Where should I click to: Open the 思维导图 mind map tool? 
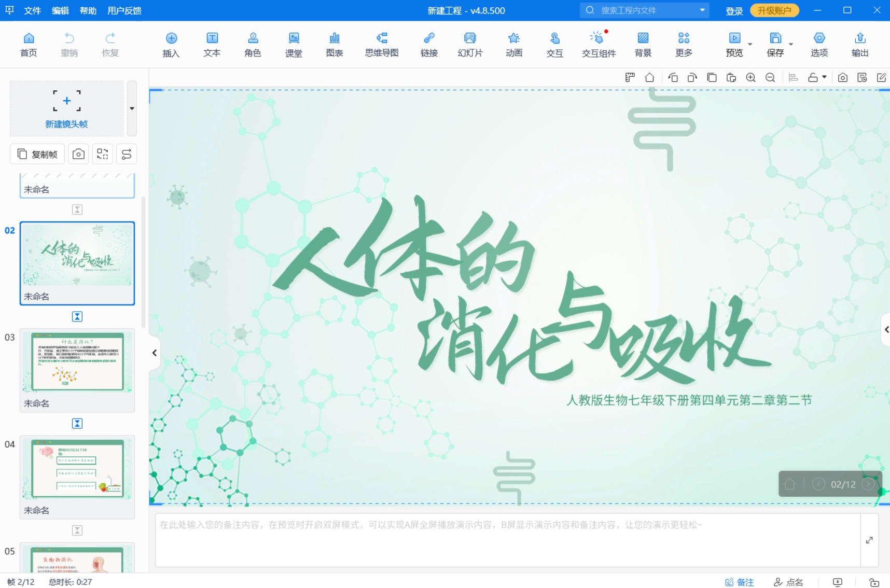(x=382, y=45)
